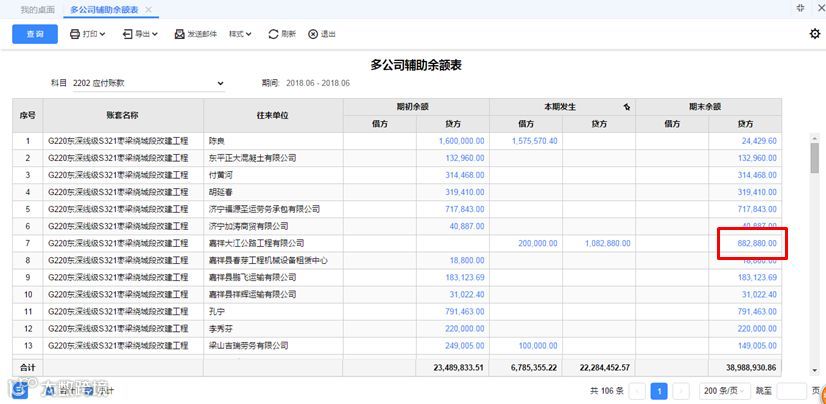Click the previous page arrow
The image size is (826, 404).
point(637,391)
